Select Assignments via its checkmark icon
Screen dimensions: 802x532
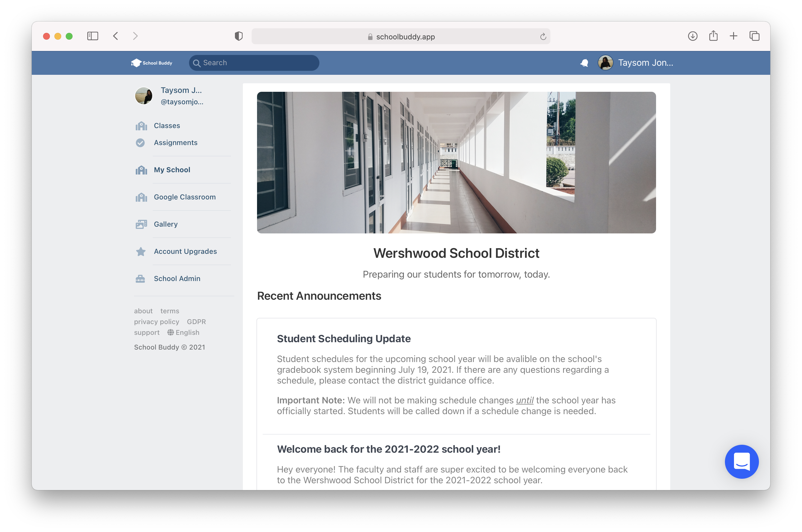point(141,143)
